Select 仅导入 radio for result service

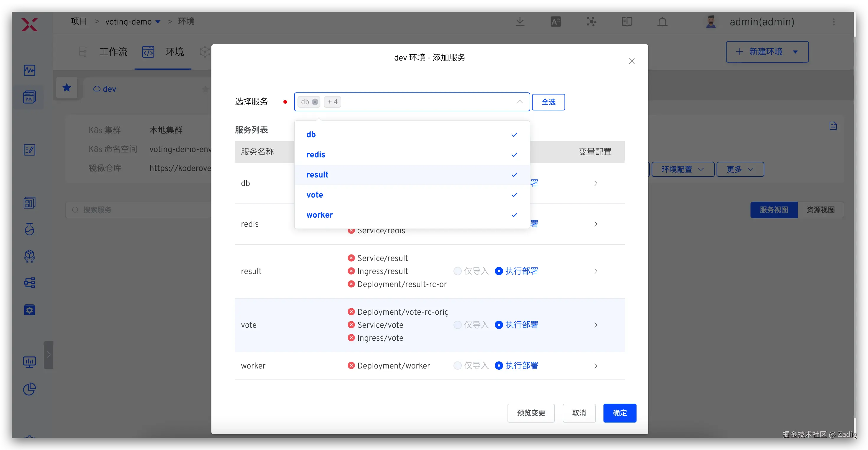tap(457, 271)
